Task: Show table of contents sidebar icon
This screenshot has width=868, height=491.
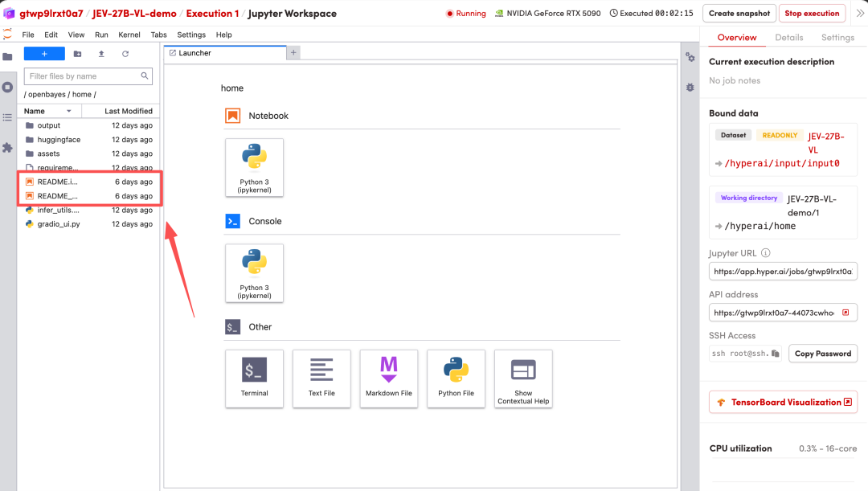Action: [x=8, y=117]
